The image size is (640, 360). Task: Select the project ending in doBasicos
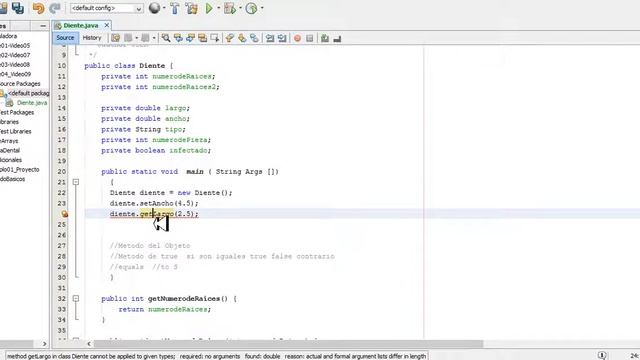pos(13,179)
